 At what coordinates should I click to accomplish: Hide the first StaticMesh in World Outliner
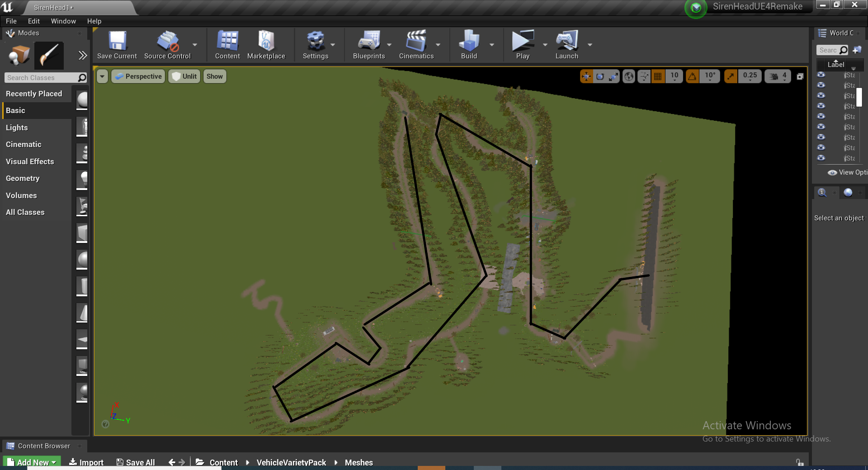[x=821, y=75]
